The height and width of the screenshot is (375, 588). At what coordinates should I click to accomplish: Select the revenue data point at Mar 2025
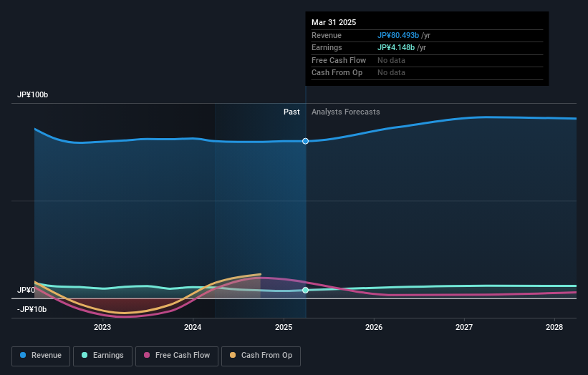pyautogui.click(x=306, y=141)
